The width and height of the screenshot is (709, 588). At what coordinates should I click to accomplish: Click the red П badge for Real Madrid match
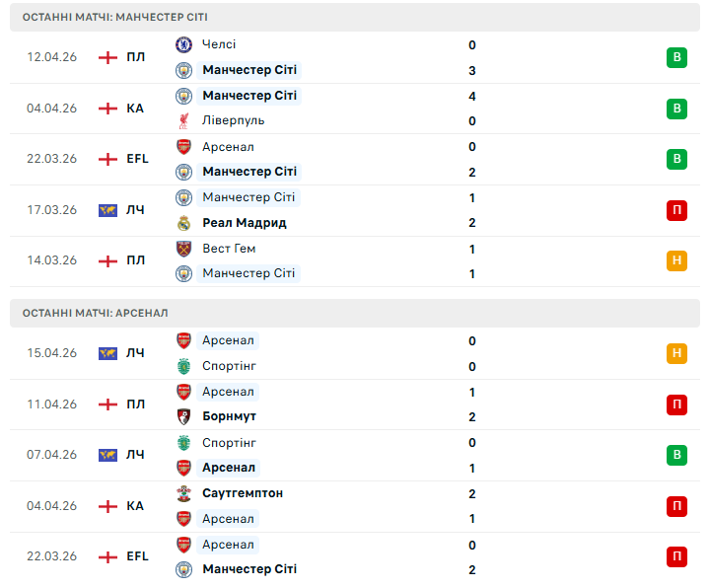point(676,210)
